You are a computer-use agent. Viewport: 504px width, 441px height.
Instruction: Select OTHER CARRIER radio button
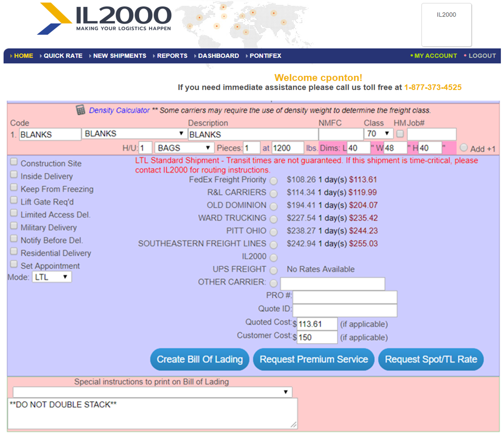(274, 283)
